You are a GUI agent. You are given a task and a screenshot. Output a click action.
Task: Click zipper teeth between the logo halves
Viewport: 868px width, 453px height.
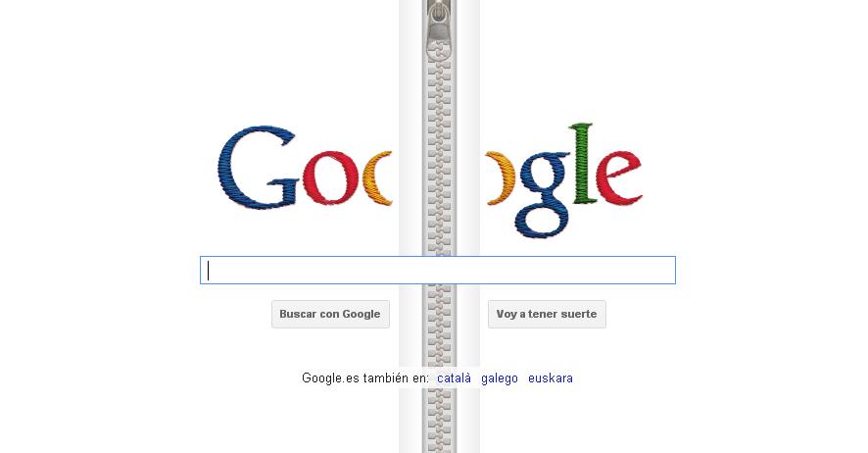(x=440, y=177)
